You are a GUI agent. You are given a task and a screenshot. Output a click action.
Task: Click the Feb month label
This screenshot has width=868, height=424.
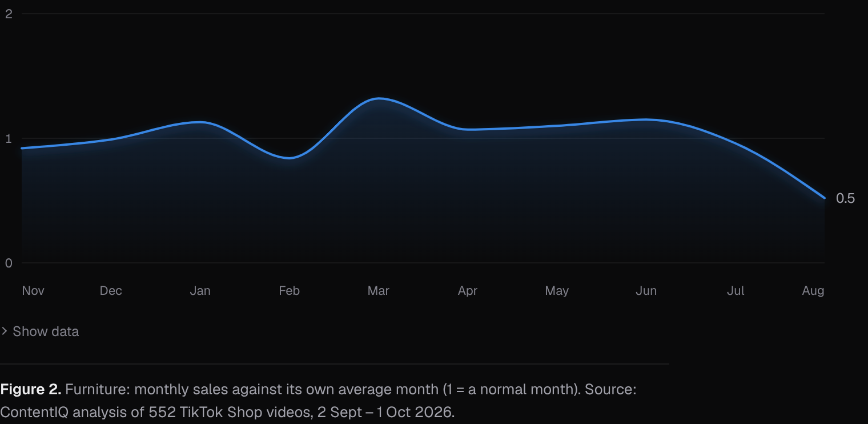(x=289, y=291)
